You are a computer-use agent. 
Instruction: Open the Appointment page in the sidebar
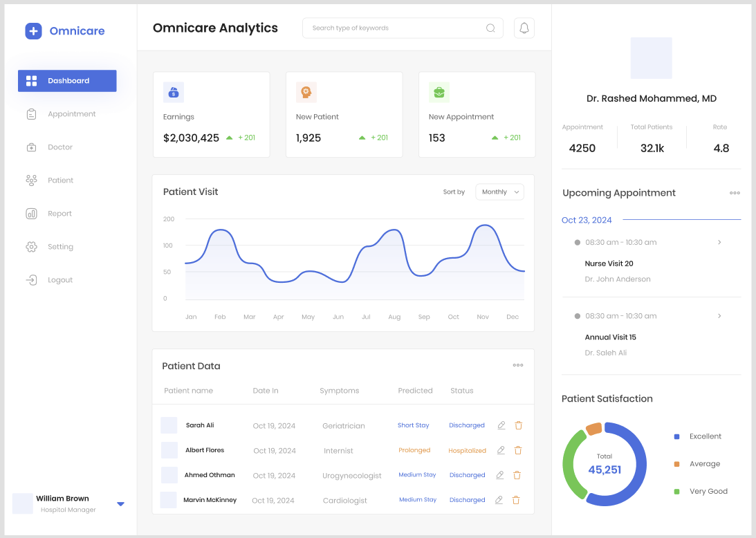click(71, 114)
